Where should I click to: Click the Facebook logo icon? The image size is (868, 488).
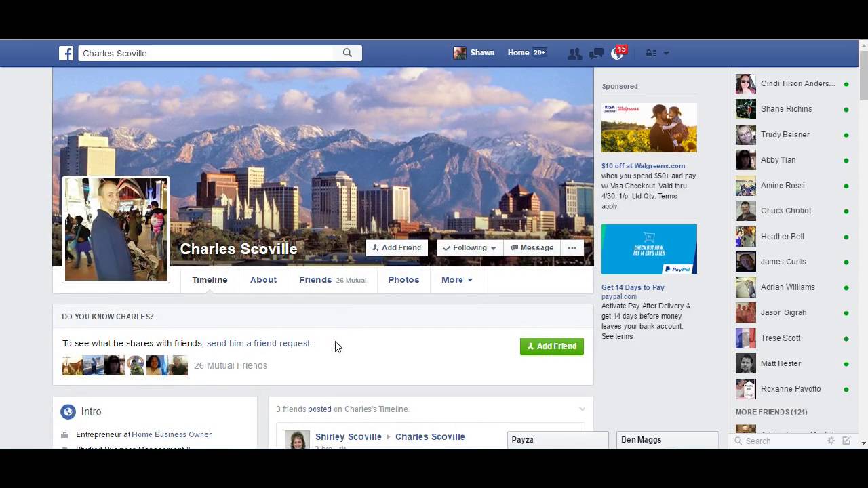pos(66,53)
